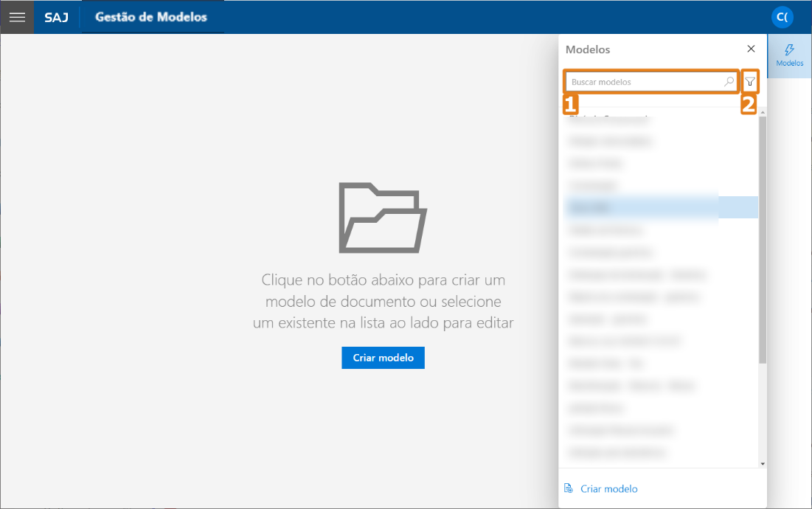Switch to the Gestão de Modelos tab
Screen dimensions: 812x509
tap(153, 16)
